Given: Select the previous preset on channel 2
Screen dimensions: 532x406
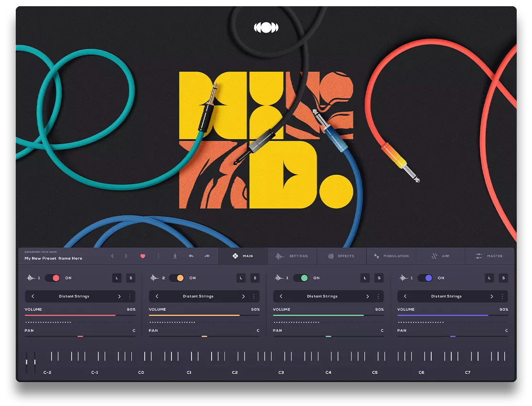Looking at the screenshot, I should point(157,296).
